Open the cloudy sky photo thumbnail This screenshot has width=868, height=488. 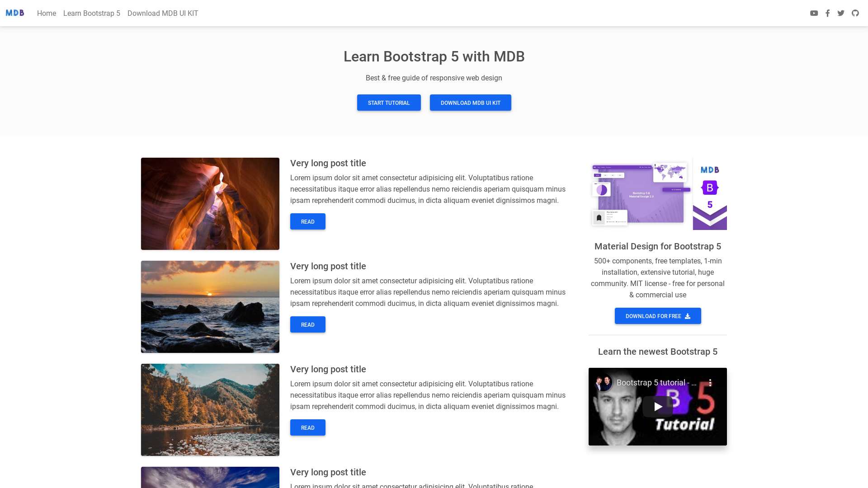coord(210,477)
